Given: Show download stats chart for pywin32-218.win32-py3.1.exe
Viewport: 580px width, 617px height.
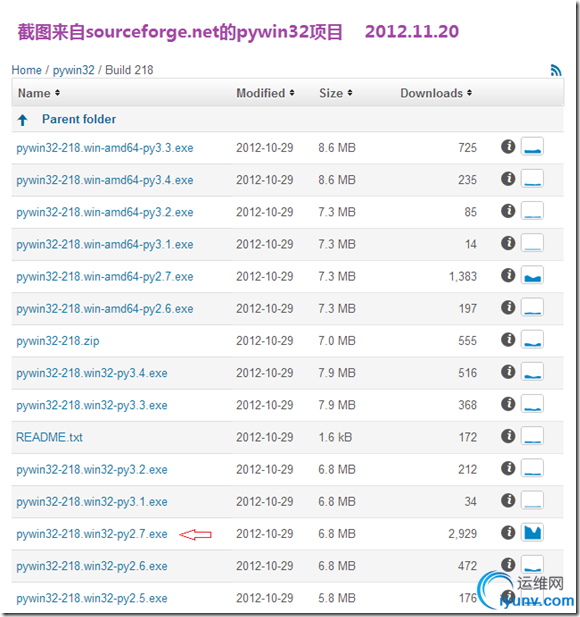Looking at the screenshot, I should coord(532,501).
